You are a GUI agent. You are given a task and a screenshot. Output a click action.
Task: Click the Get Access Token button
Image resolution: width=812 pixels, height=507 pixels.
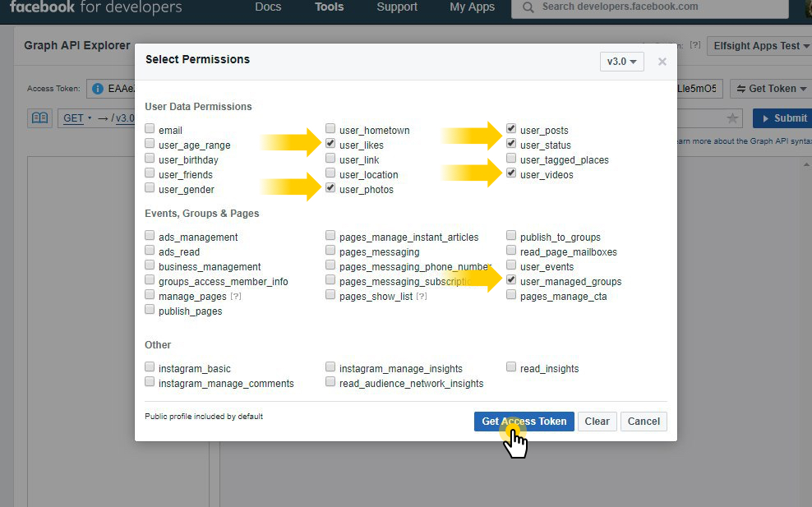click(x=524, y=421)
